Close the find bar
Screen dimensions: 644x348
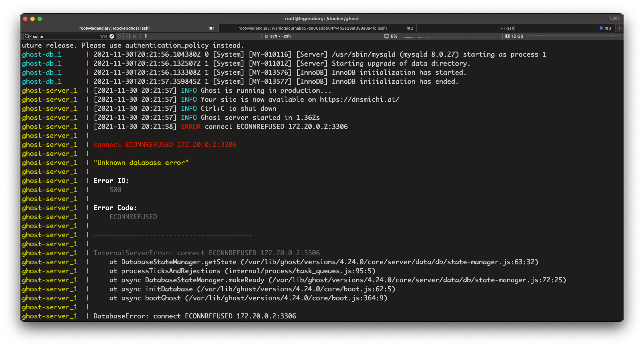(x=134, y=36)
